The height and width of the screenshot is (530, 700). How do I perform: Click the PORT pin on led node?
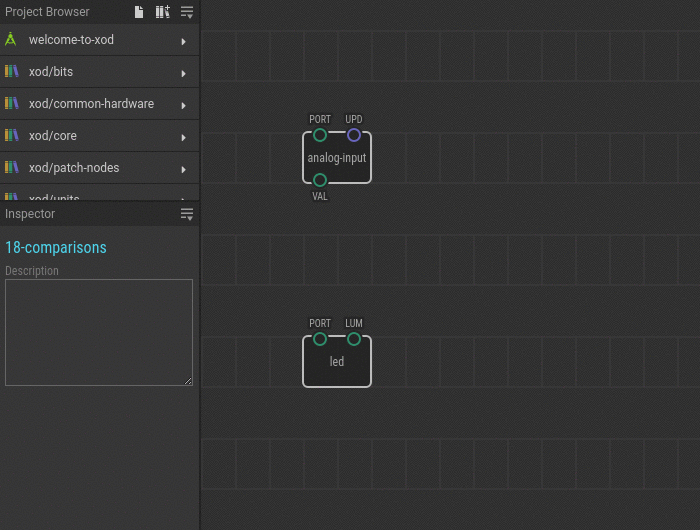pos(320,339)
